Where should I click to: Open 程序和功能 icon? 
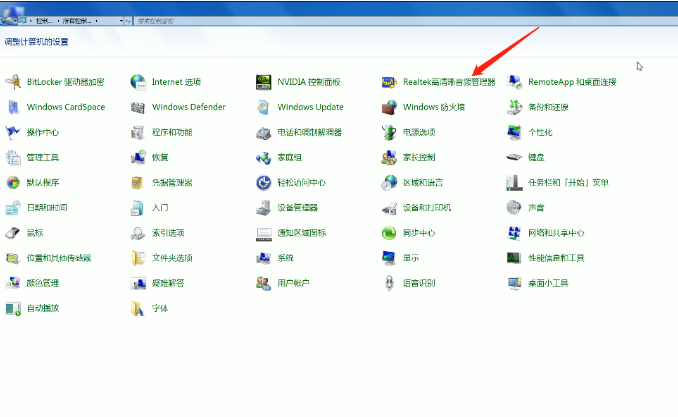tap(138, 132)
